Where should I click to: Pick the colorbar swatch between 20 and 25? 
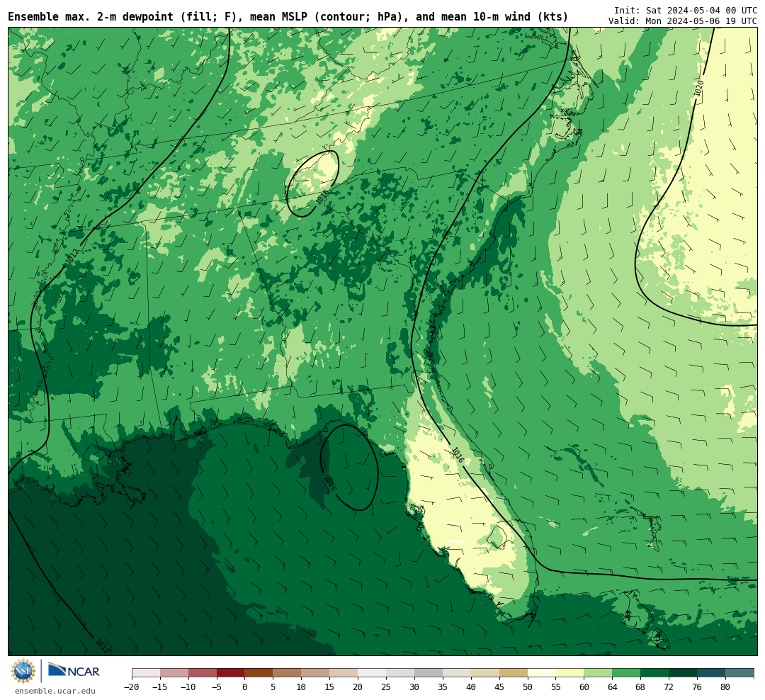point(373,673)
